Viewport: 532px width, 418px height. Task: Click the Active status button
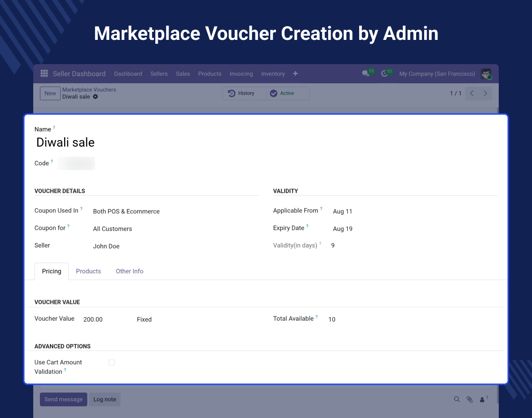point(288,93)
